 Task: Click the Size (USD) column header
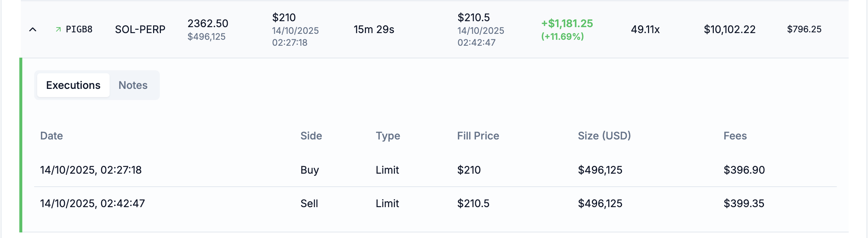point(604,136)
